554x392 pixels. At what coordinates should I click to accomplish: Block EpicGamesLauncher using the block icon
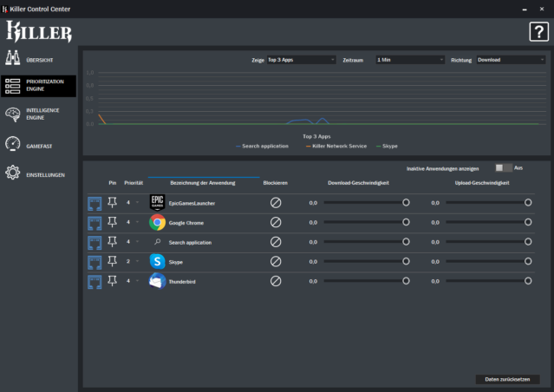[x=276, y=202]
